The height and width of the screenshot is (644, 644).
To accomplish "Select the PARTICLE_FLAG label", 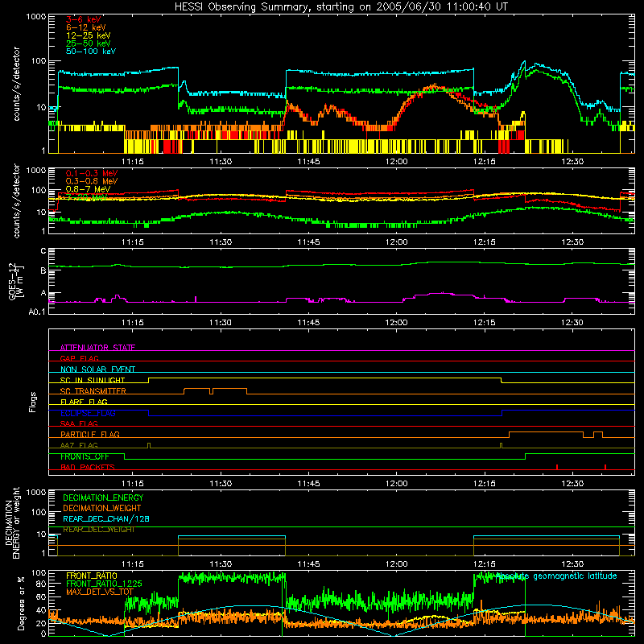I will point(90,434).
